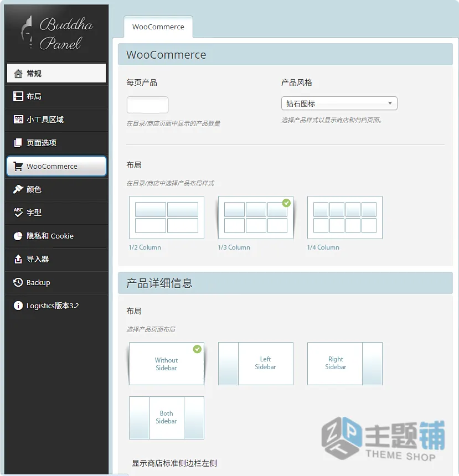Click the hint 在目录/商店中选择产品布局样式
Viewport: 459px width, 476px height.
tap(170, 183)
